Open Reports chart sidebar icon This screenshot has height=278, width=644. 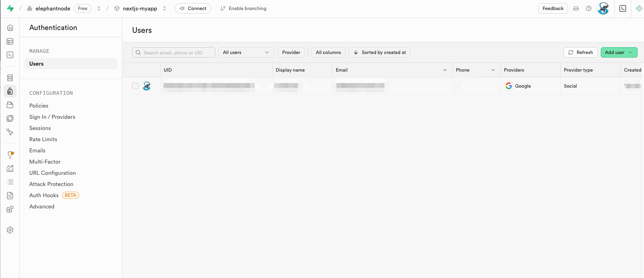10,168
